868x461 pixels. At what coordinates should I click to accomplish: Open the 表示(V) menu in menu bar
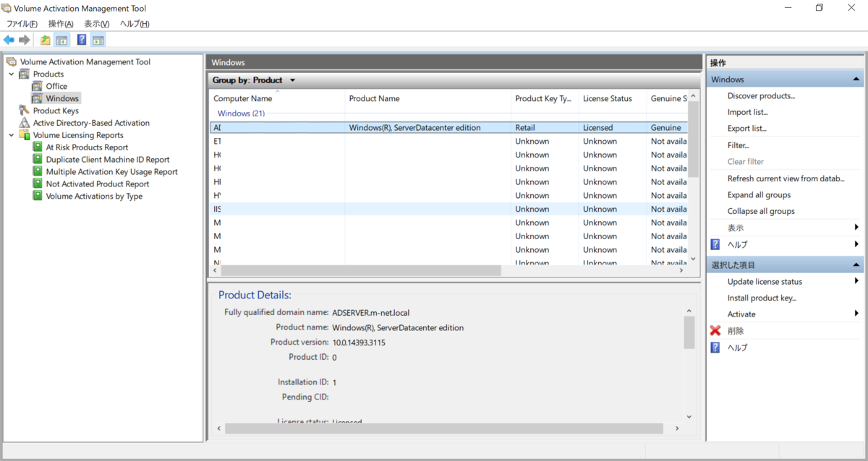pos(96,24)
